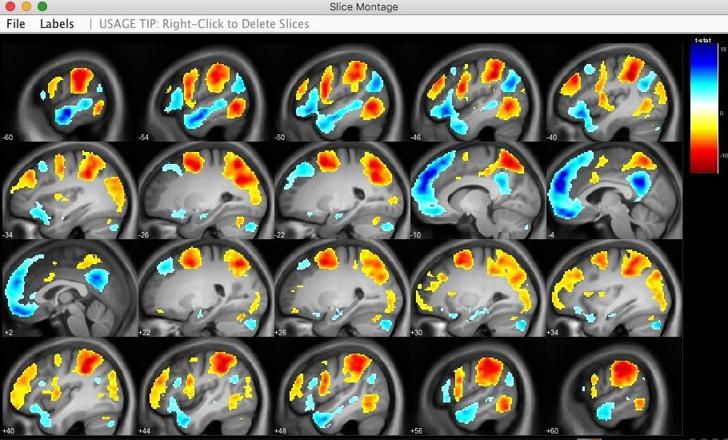Select the sagittal slice labeled -54
This screenshot has height=440, width=728.
click(205, 92)
